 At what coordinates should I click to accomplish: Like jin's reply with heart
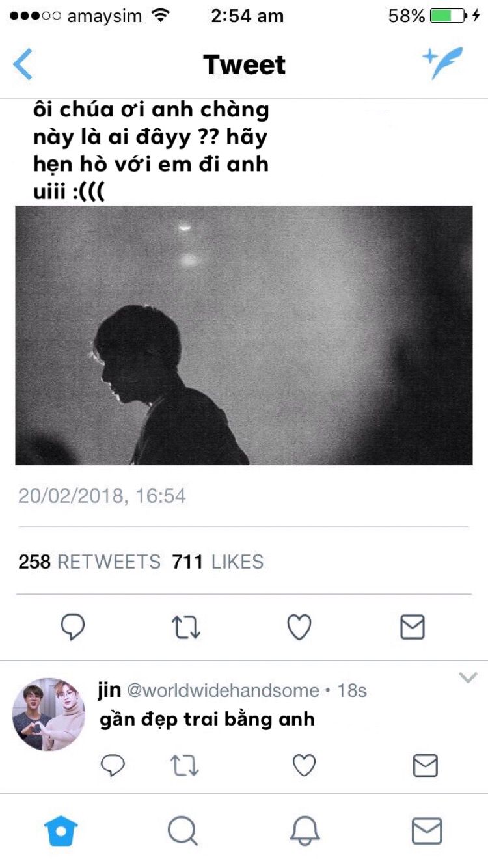click(x=304, y=766)
